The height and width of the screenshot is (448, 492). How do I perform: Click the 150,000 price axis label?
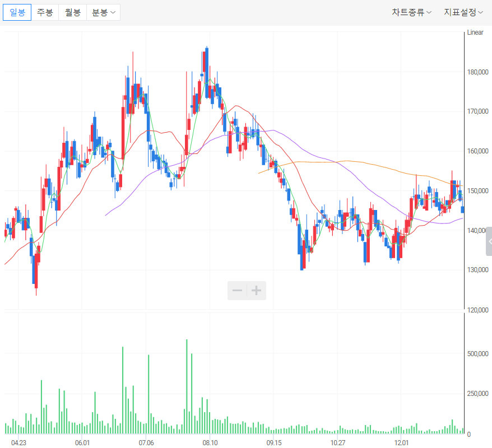point(477,191)
